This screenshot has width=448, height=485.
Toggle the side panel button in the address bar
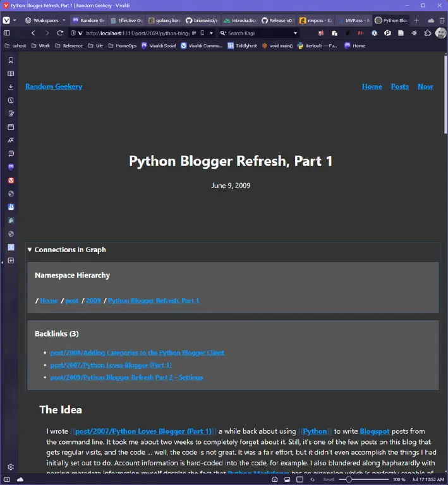tap(7, 33)
